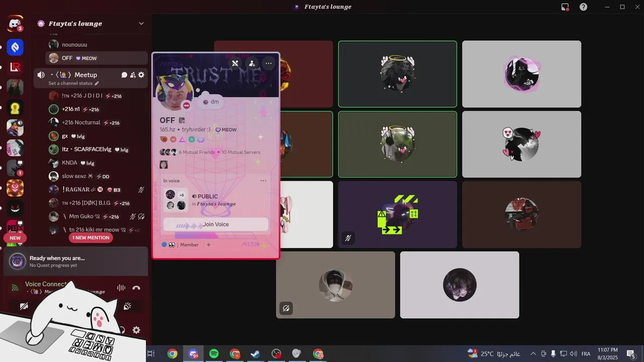
Task: Open In voice section options menu
Action: tap(263, 181)
